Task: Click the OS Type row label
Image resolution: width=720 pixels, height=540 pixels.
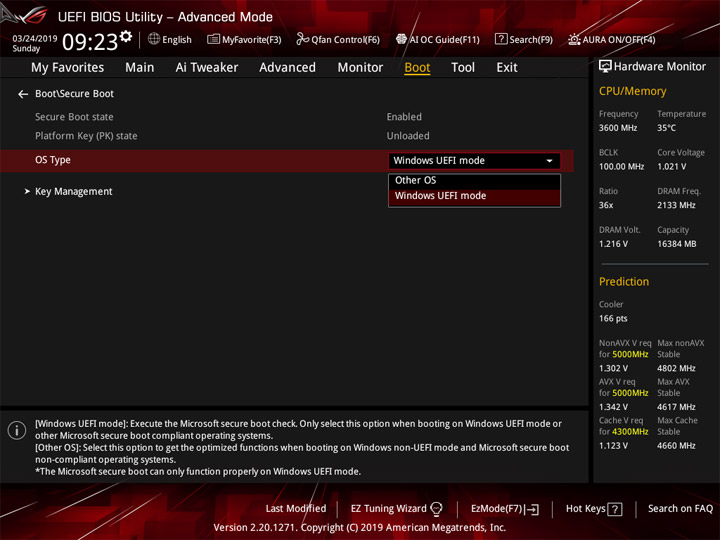Action: (x=53, y=160)
